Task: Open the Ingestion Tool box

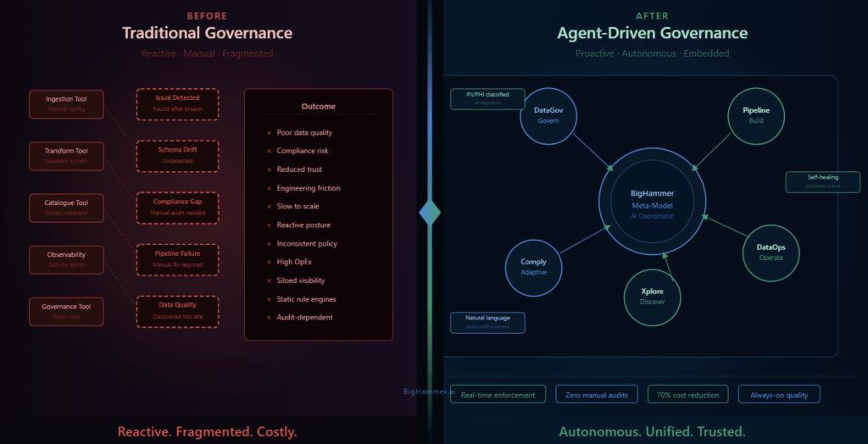Action: 66,104
